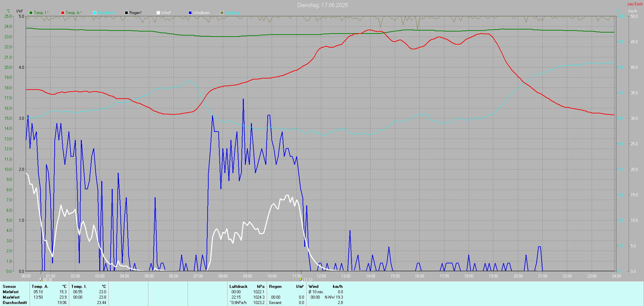Image resolution: width=644 pixels, height=306 pixels.
Task: Click the Temp. A. minimum value 15.3
Action: 63,292
